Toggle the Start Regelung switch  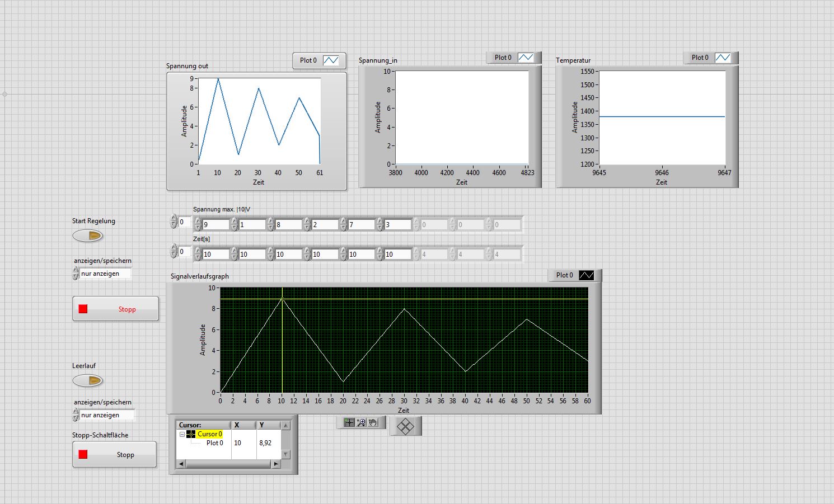click(88, 236)
